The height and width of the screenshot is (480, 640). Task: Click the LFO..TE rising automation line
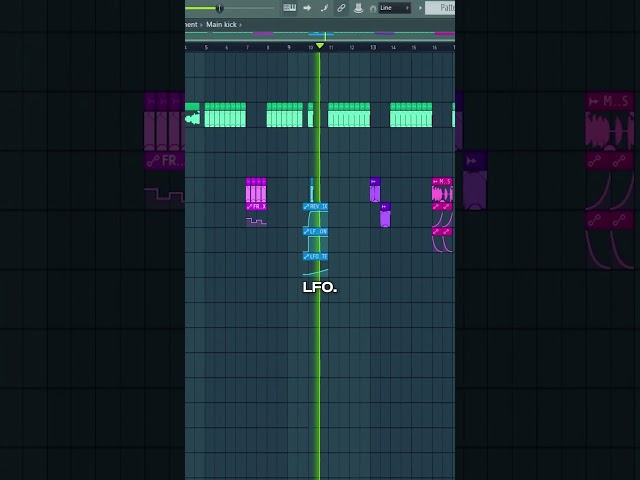point(315,273)
